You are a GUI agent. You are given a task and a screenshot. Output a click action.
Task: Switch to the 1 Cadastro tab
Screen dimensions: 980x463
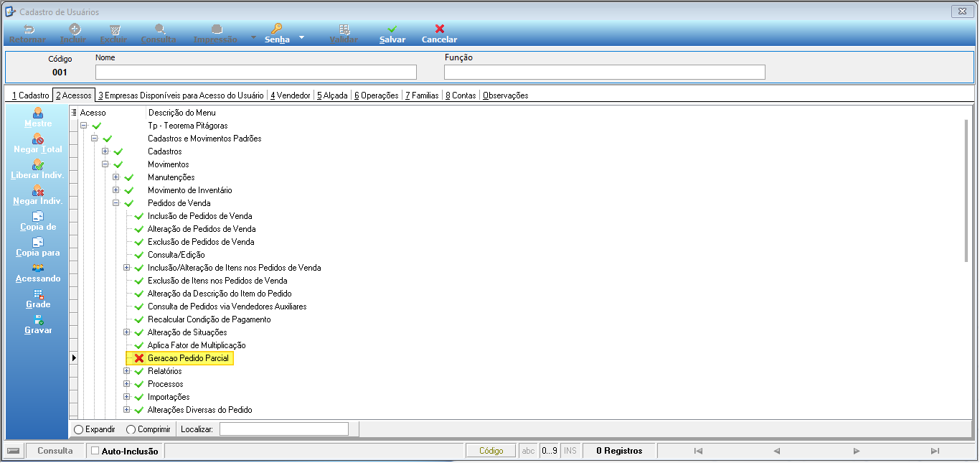[30, 95]
